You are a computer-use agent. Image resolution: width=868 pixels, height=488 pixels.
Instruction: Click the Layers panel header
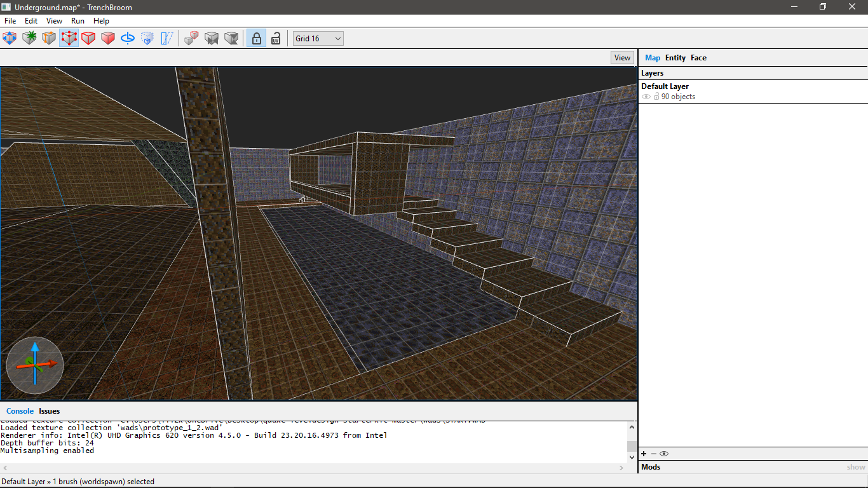tap(753, 73)
